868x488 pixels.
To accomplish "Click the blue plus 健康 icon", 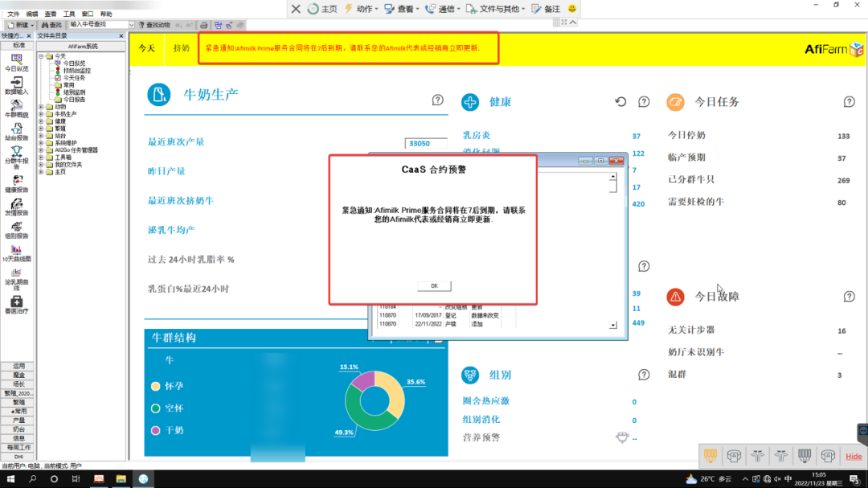I will tap(470, 102).
